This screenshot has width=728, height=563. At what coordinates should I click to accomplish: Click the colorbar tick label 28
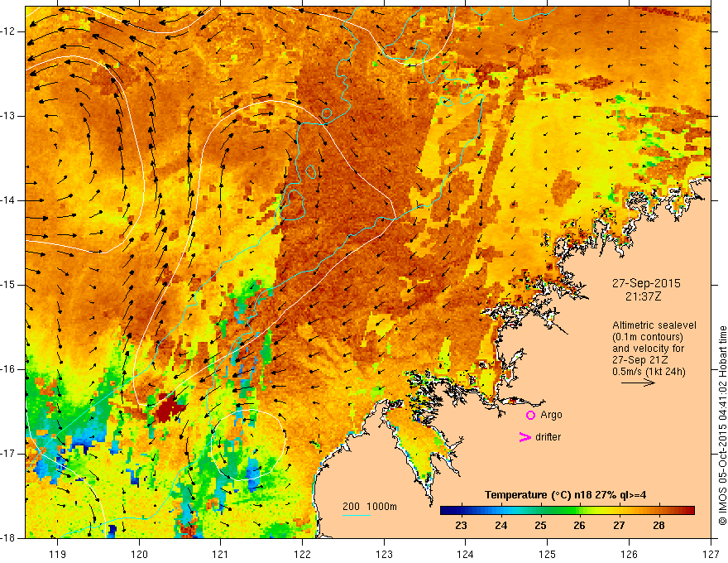[x=659, y=526]
